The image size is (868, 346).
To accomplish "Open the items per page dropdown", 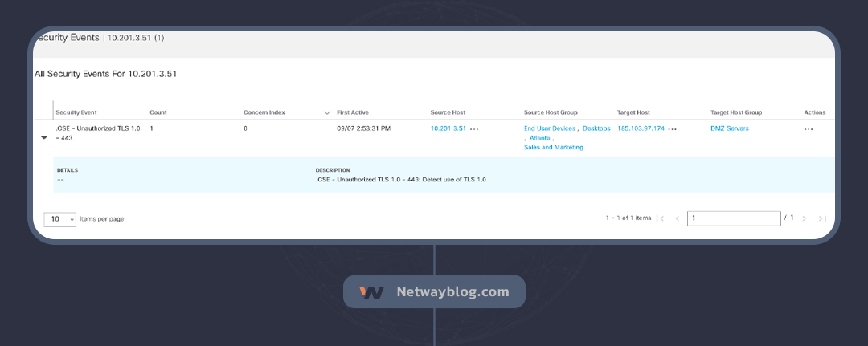I will click(59, 218).
